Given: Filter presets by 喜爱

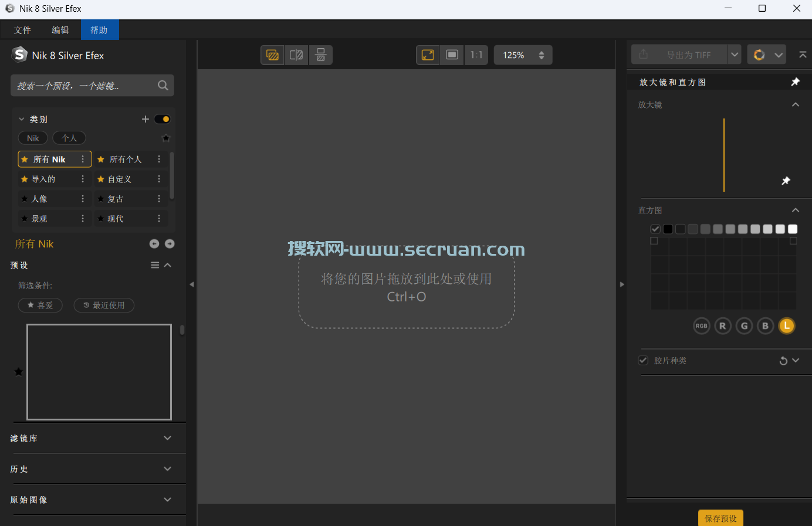Looking at the screenshot, I should coord(40,305).
